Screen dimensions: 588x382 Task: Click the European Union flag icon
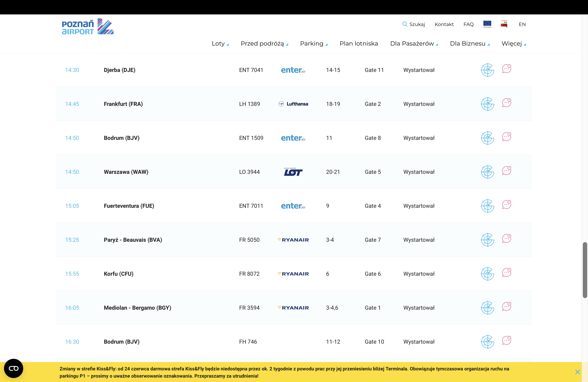coord(487,24)
